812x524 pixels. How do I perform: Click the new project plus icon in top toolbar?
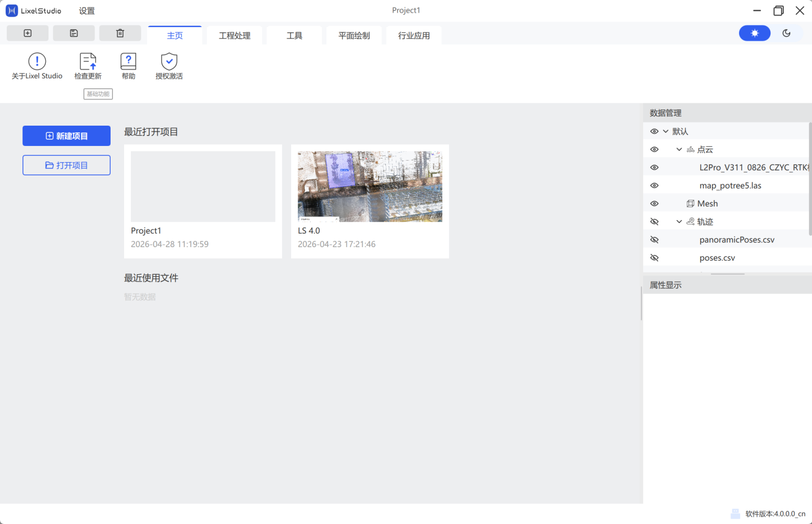[28, 33]
